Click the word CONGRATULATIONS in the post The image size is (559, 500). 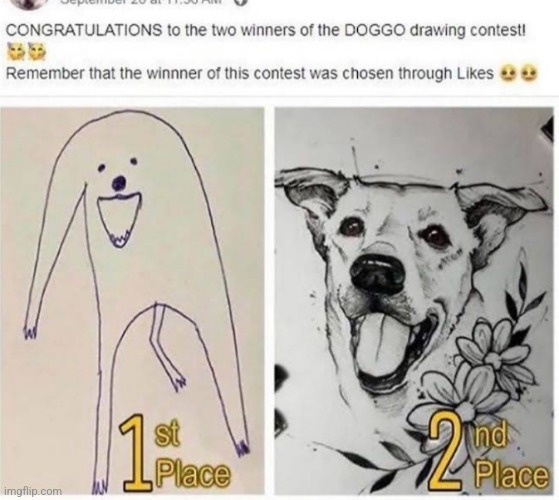84,31
